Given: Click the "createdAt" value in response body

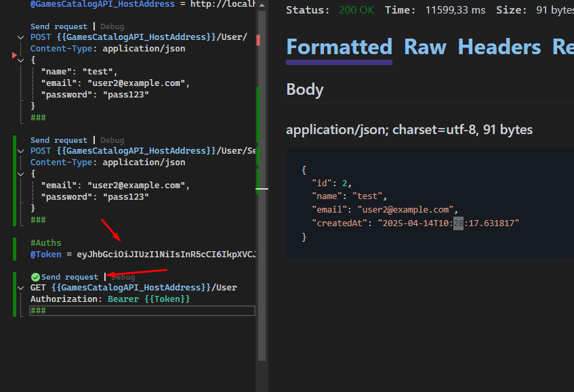Looking at the screenshot, I should [x=449, y=223].
